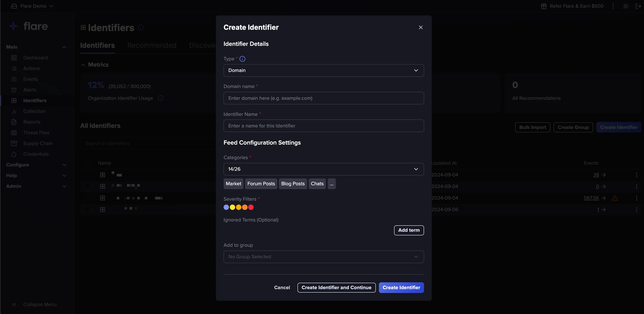The height and width of the screenshot is (314, 644).
Task: Switch to the Recommended tab
Action: tap(152, 45)
